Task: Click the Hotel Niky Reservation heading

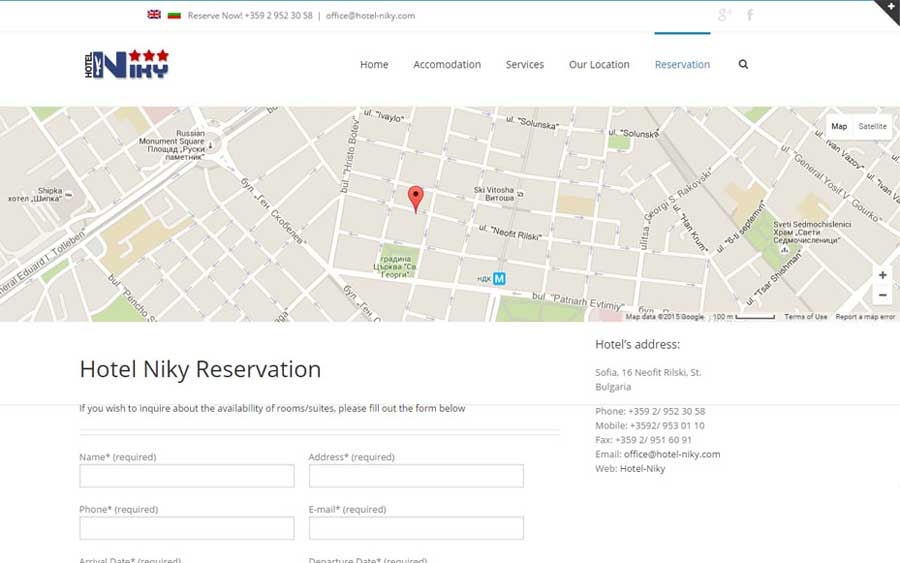Action: (200, 369)
